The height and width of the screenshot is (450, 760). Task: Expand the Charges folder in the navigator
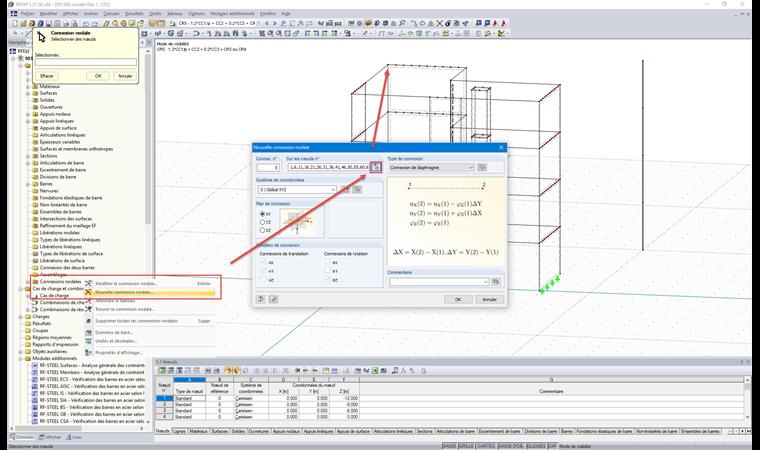21,316
